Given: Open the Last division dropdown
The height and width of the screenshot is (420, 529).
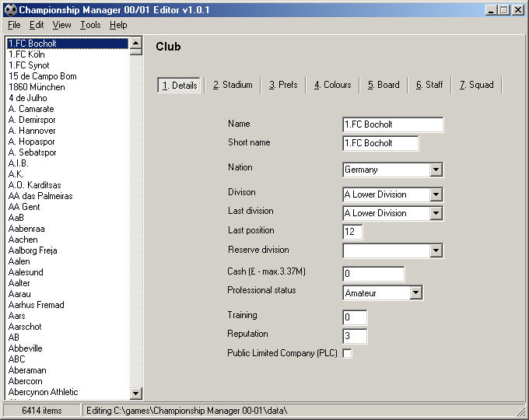Looking at the screenshot, I should point(436,213).
